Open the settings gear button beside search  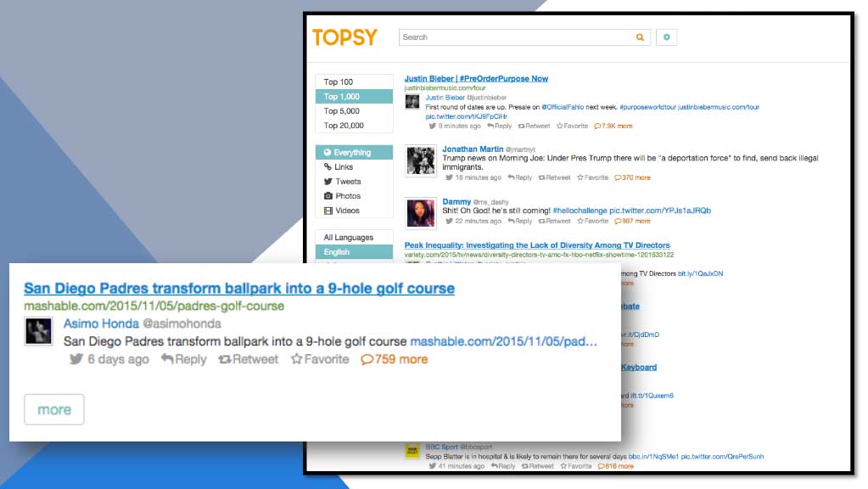[666, 37]
